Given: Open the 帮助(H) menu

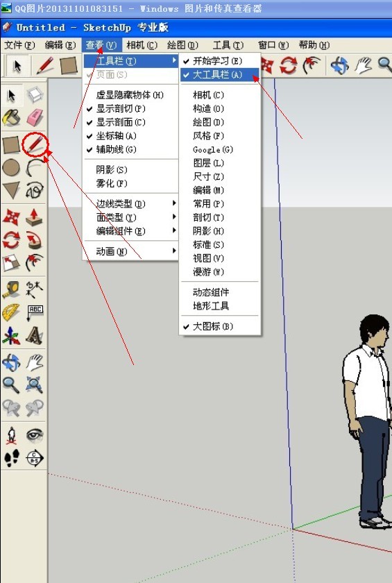Looking at the screenshot, I should [x=314, y=45].
